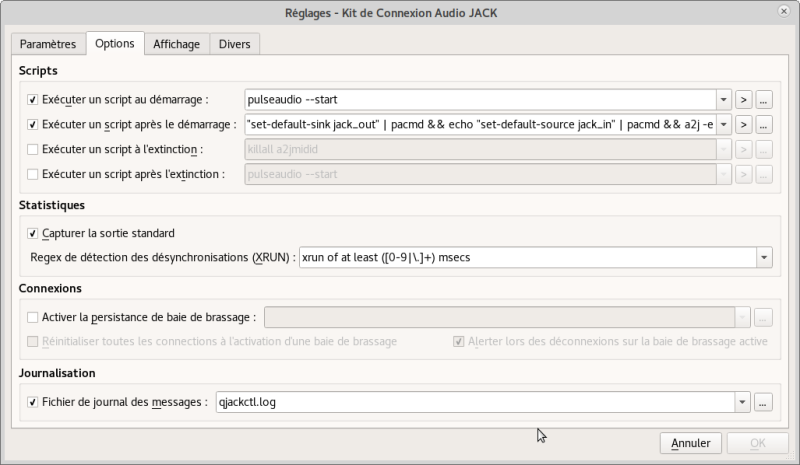Enable 'Exécuter un script à l'extinction'
The width and height of the screenshot is (800, 465).
pos(33,150)
